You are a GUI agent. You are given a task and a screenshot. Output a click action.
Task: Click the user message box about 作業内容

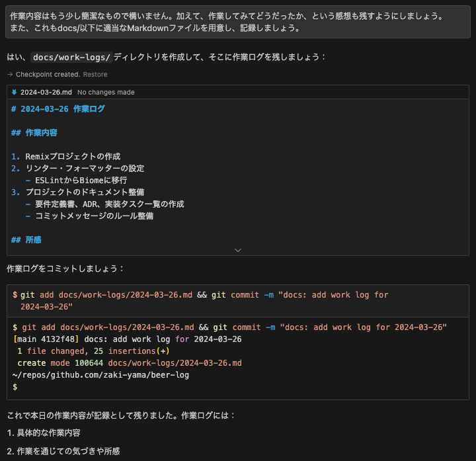(x=238, y=22)
